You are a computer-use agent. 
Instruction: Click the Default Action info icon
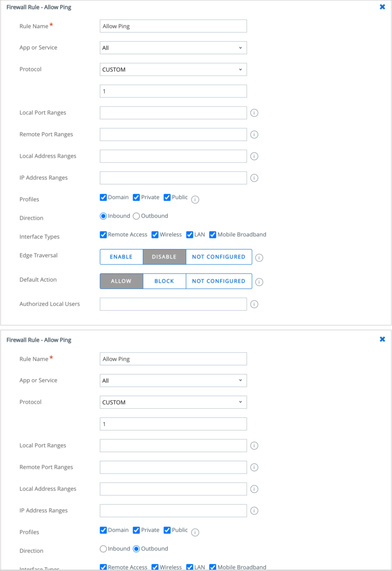click(x=259, y=282)
